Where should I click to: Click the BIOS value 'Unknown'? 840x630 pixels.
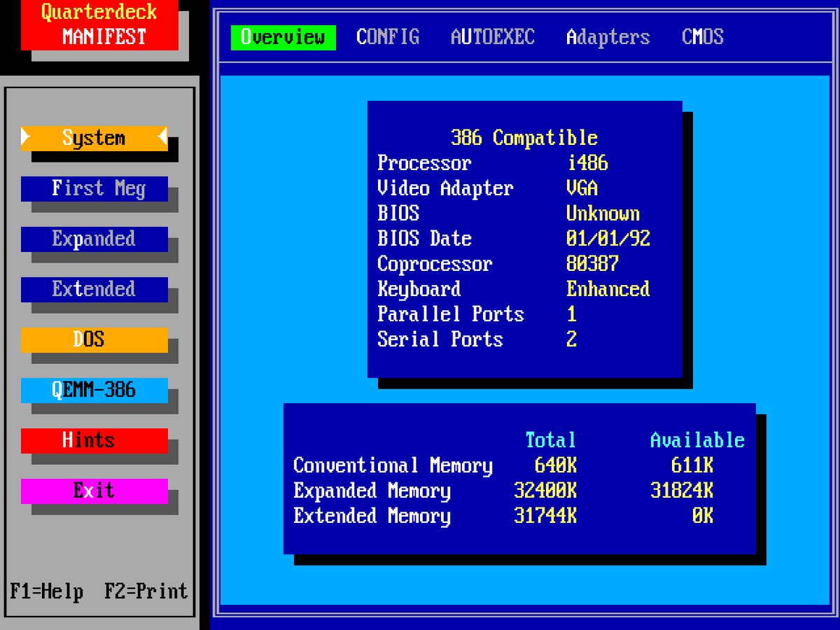(x=603, y=213)
